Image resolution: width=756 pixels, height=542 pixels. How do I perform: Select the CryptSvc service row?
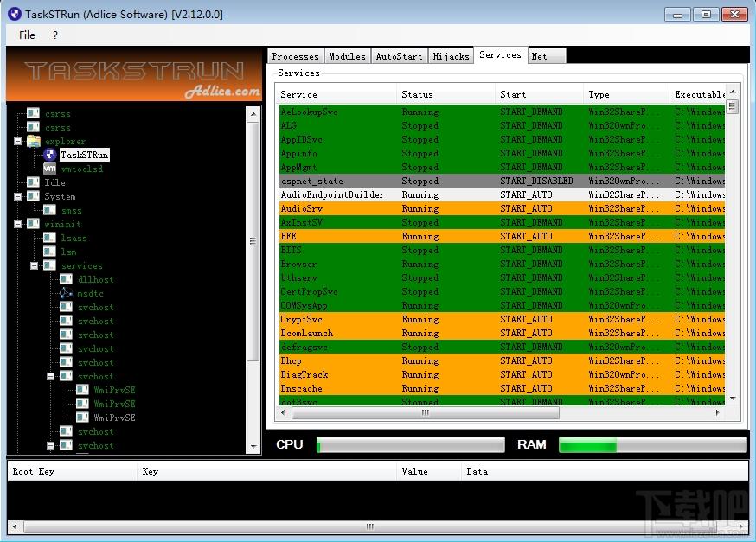click(502, 320)
